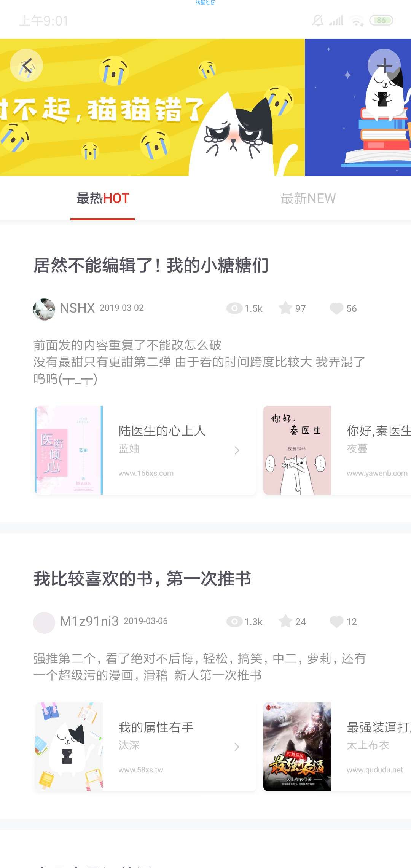This screenshot has width=411, height=868.
Task: Expand 我的属性右手 book chevron
Action: click(237, 747)
